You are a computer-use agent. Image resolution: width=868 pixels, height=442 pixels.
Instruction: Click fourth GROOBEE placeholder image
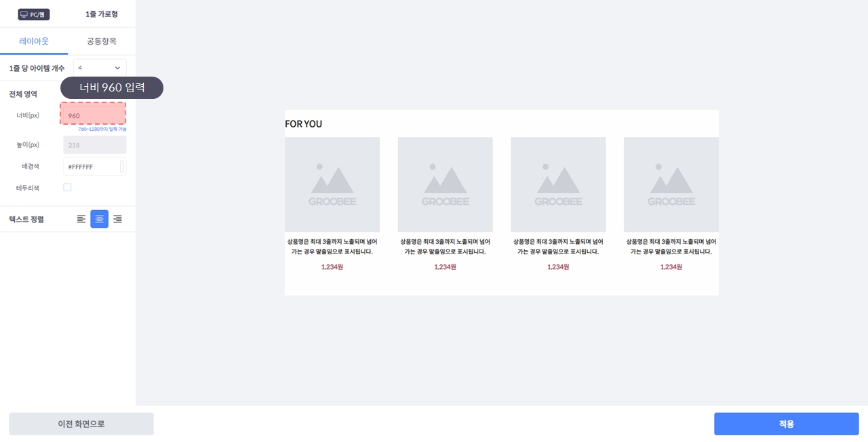click(x=671, y=184)
